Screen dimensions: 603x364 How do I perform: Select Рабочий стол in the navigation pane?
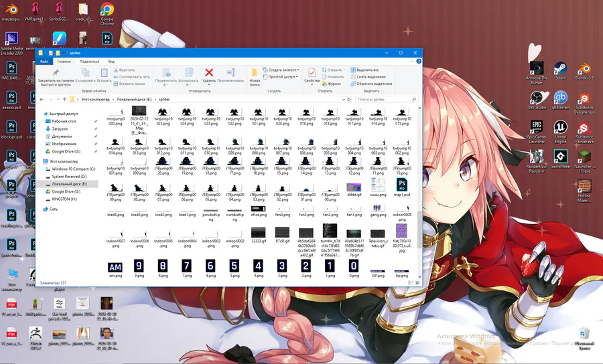pos(64,121)
